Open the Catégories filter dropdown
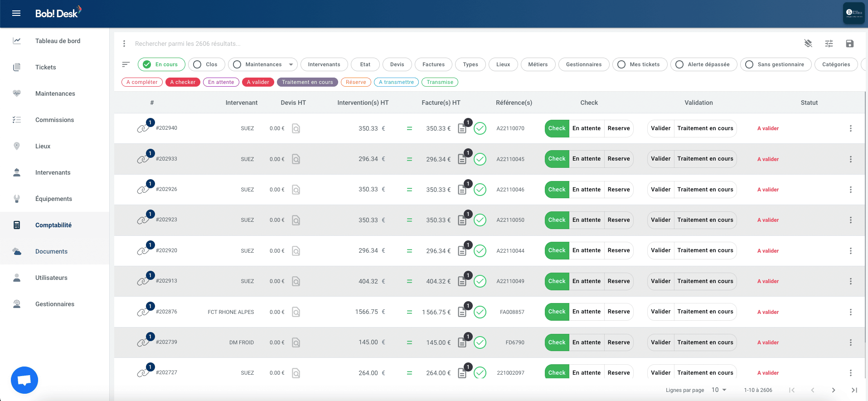This screenshot has height=401, width=868. 836,64
